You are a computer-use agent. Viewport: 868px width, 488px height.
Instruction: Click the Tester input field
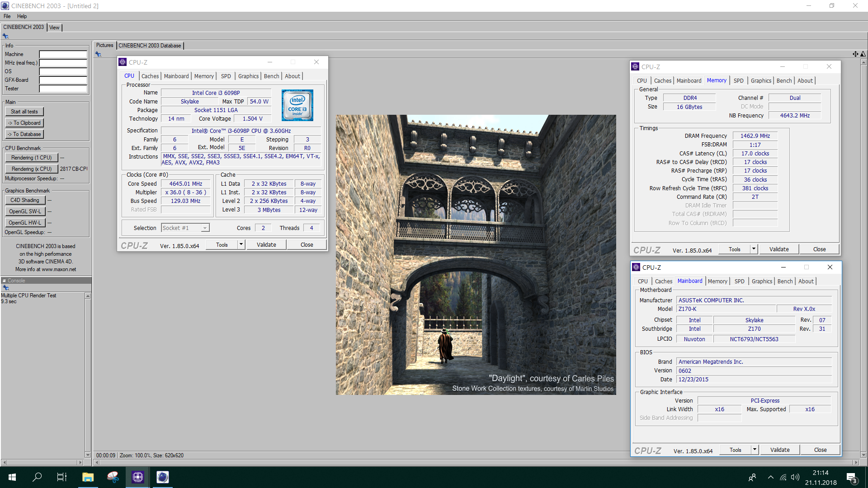point(63,89)
